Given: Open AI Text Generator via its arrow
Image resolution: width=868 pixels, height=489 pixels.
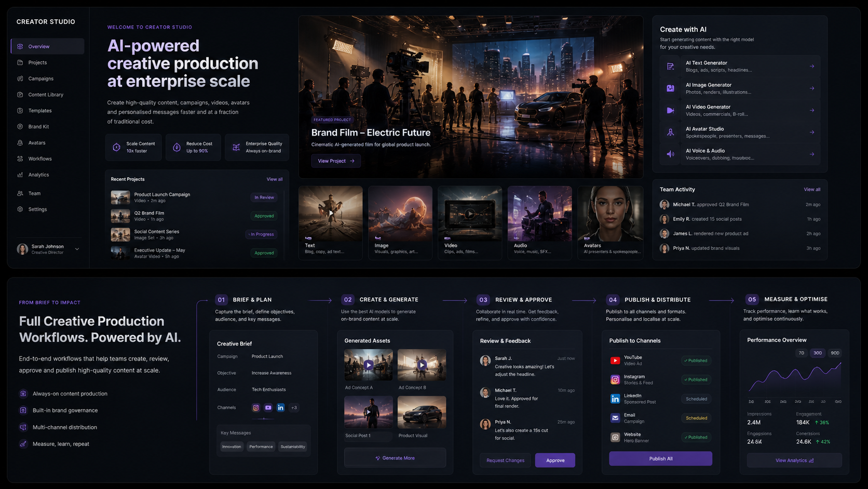Looking at the screenshot, I should point(812,67).
